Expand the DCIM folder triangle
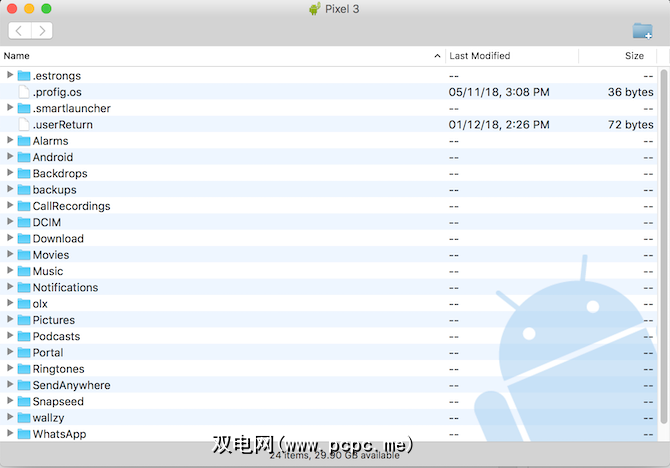The height and width of the screenshot is (468, 670). [x=10, y=221]
